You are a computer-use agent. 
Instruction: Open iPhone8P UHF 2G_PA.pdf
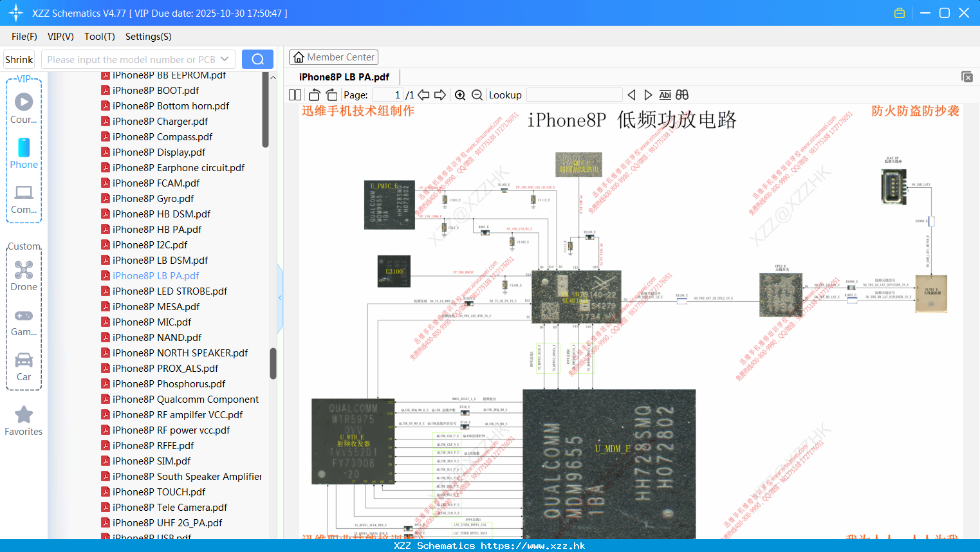[x=167, y=522]
